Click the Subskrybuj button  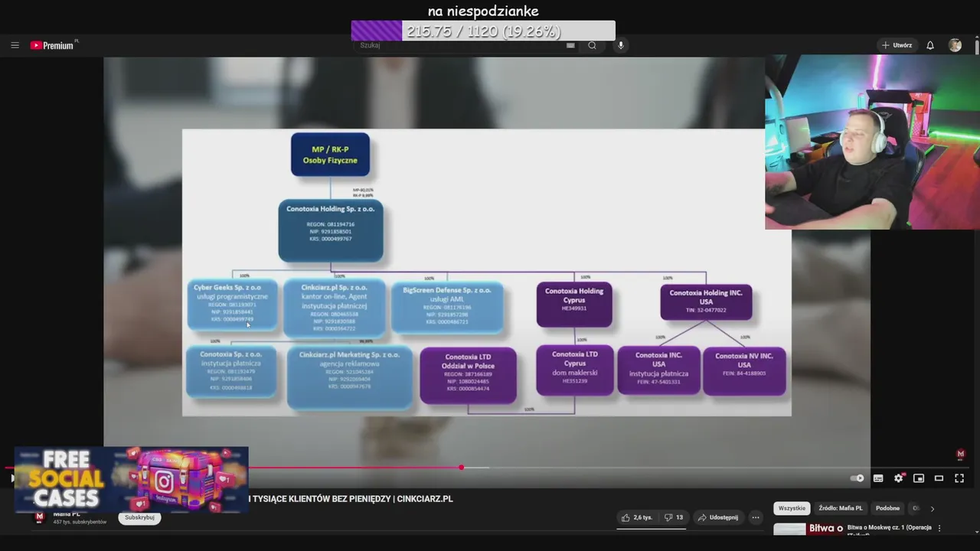(139, 517)
